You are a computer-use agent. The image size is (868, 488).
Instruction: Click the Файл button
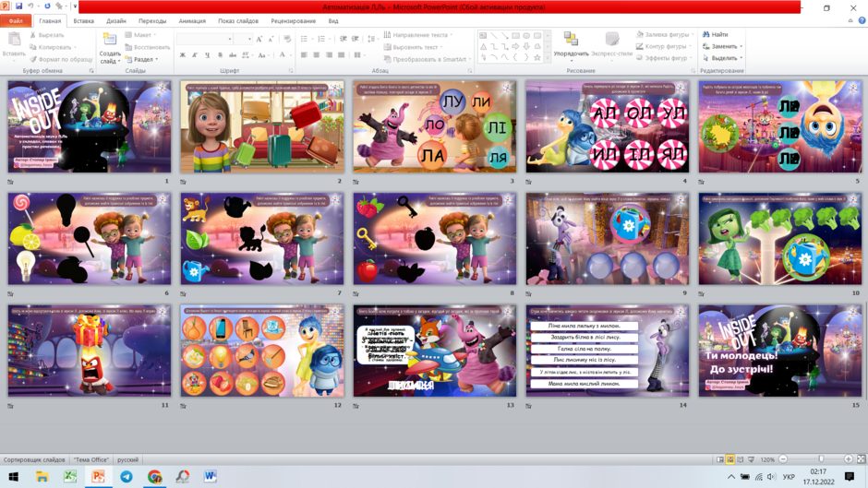(x=16, y=21)
